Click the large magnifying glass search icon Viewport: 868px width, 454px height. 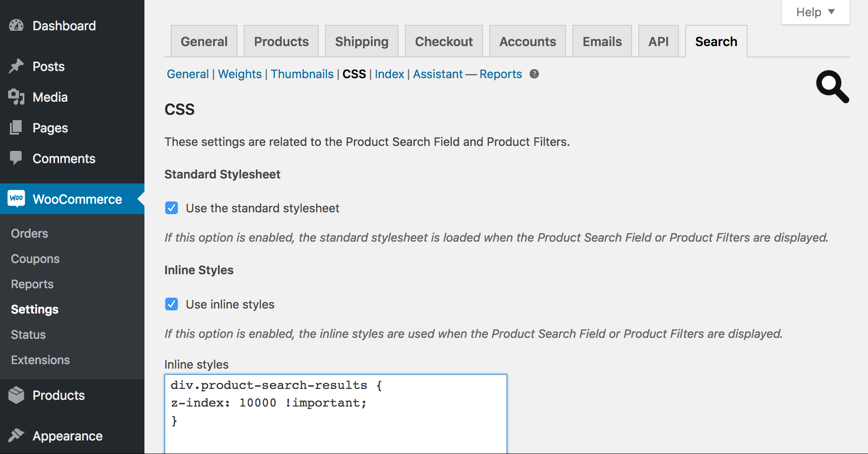coord(833,87)
